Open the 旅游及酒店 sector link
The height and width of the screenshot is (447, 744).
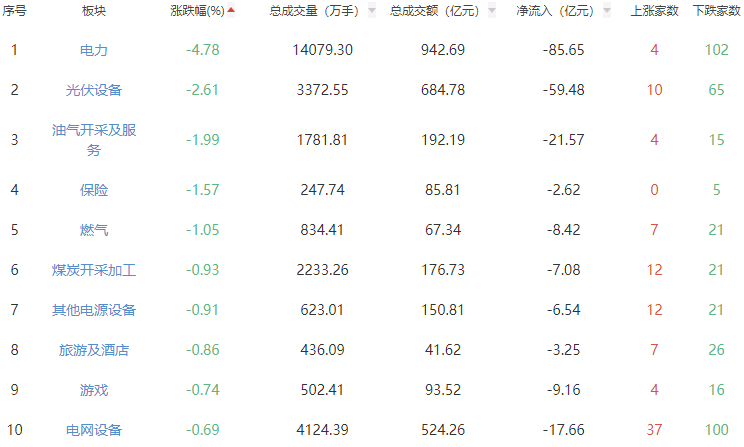94,350
